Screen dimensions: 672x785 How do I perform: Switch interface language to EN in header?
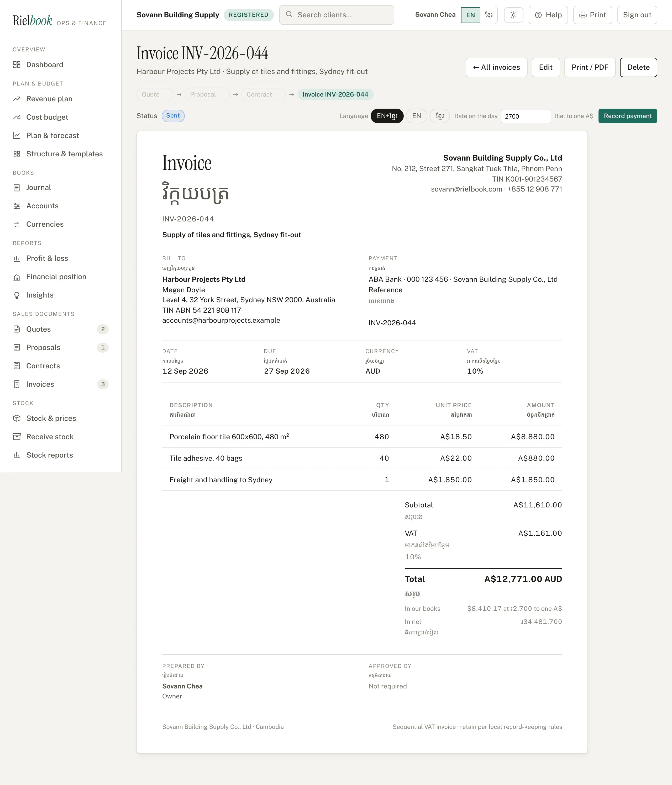(470, 15)
